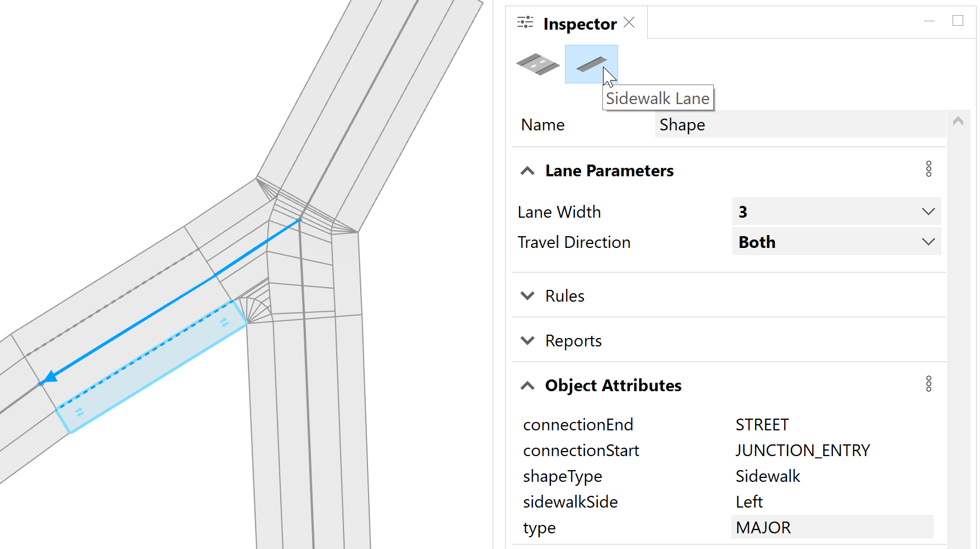The width and height of the screenshot is (980, 549).
Task: Click the Inspector settings sliders icon
Action: coord(525,22)
